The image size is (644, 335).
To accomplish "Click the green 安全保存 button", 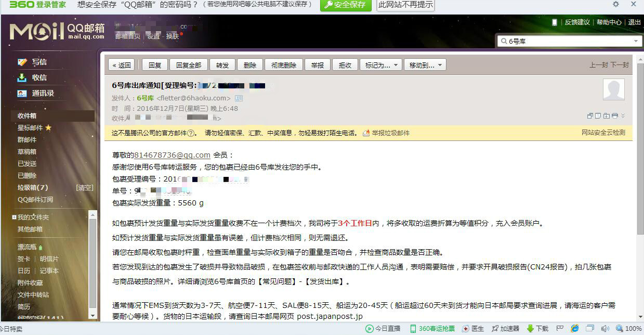I will coord(346,5).
